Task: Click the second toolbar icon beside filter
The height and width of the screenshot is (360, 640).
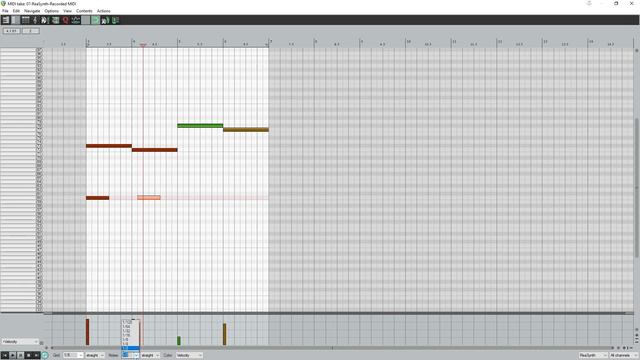Action: point(16,20)
